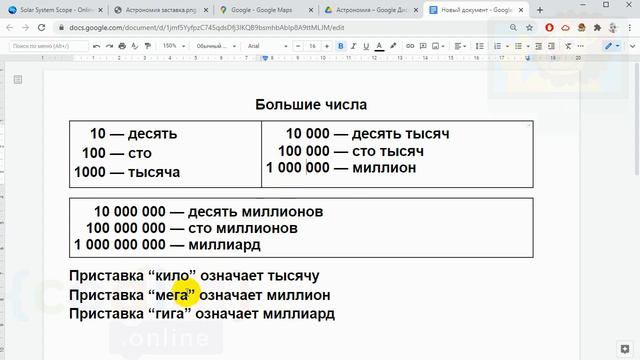
Task: Click the font size value field
Action: (x=312, y=46)
